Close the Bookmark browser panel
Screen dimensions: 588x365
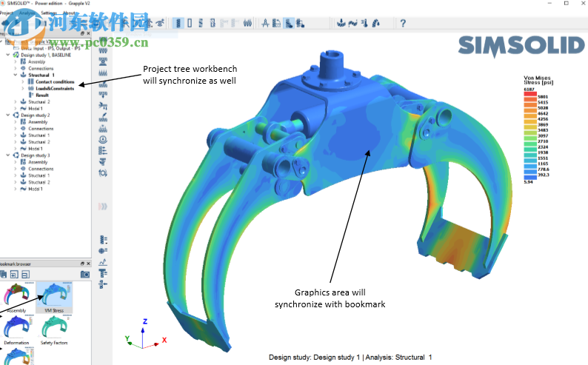click(89, 264)
